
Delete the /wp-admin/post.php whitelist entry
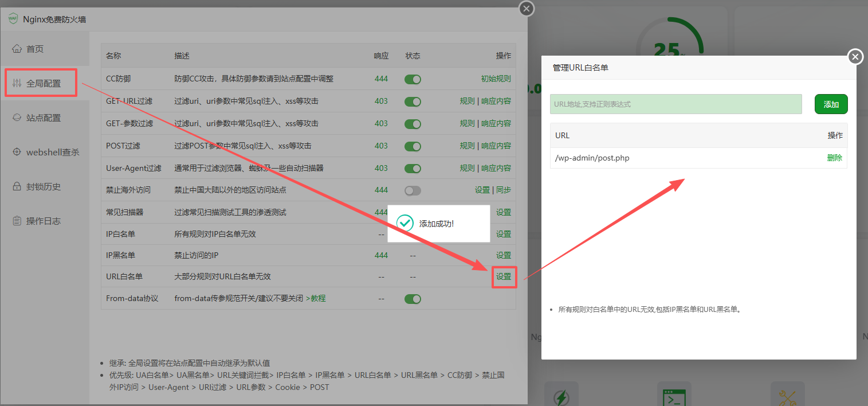834,158
